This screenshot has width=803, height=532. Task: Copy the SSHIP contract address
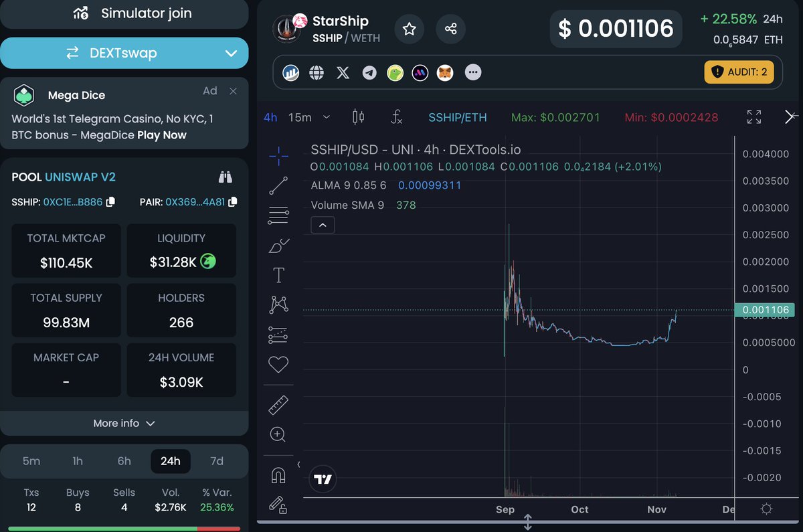pos(111,201)
